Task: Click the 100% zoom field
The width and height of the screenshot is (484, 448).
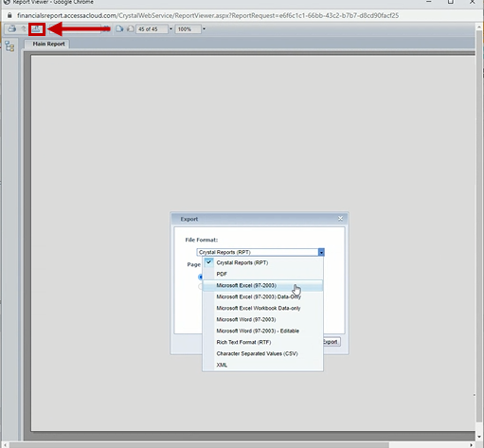Action: 188,29
